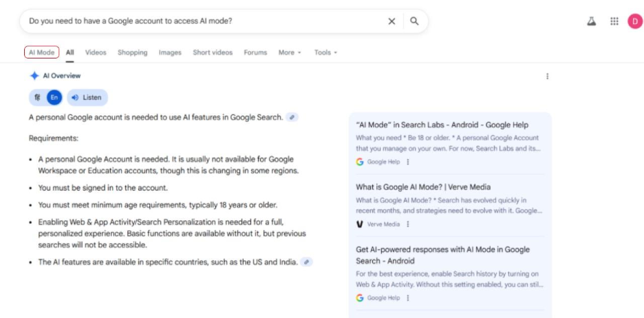Open the Tools dropdown

coord(325,52)
